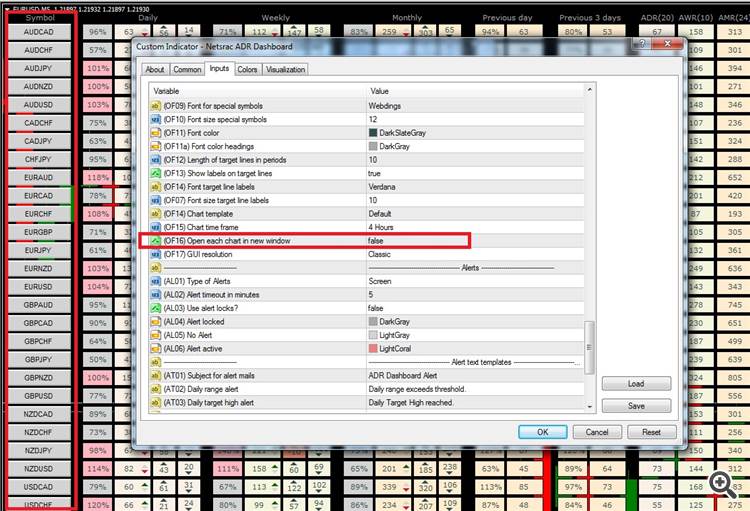
Task: Click the Daily Target High reached value
Action: [411, 402]
